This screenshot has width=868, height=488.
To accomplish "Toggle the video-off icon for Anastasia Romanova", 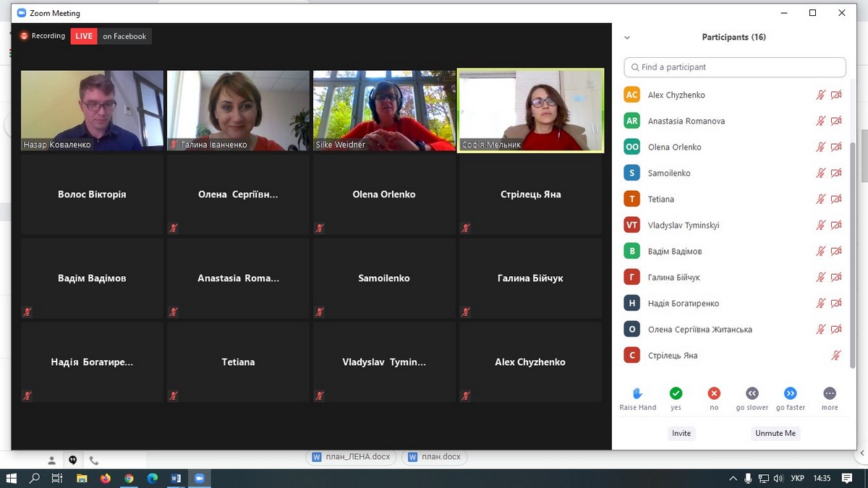I will coord(836,121).
